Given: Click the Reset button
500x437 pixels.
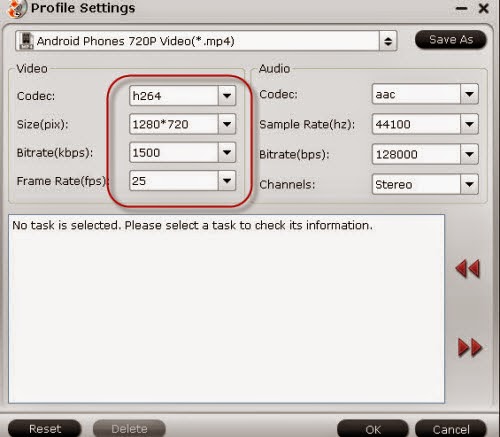Looking at the screenshot, I should click(45, 429).
